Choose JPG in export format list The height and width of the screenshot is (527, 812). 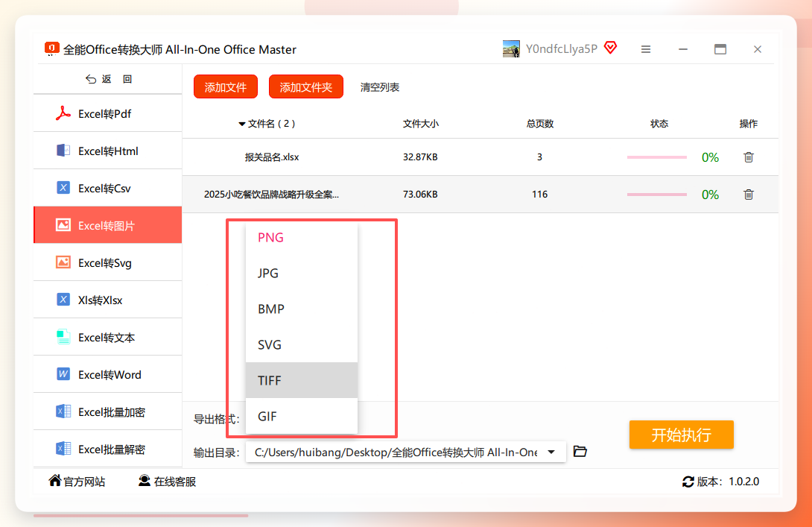pos(302,273)
